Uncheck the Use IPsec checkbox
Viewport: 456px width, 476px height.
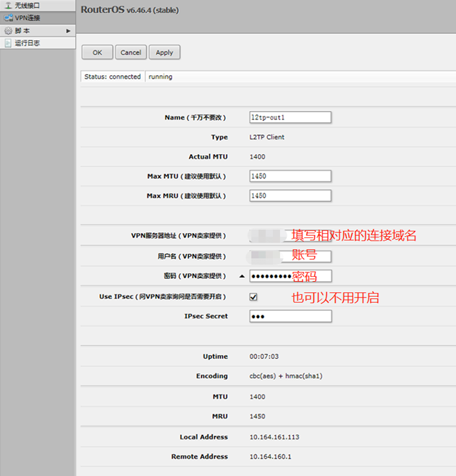[x=253, y=297]
